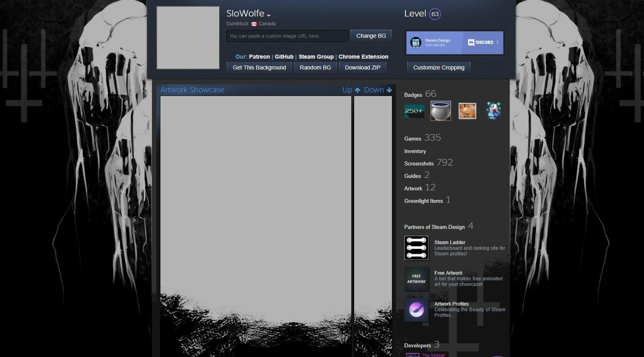Click the level 63 badge circle
The height and width of the screenshot is (357, 644).
[x=435, y=14]
